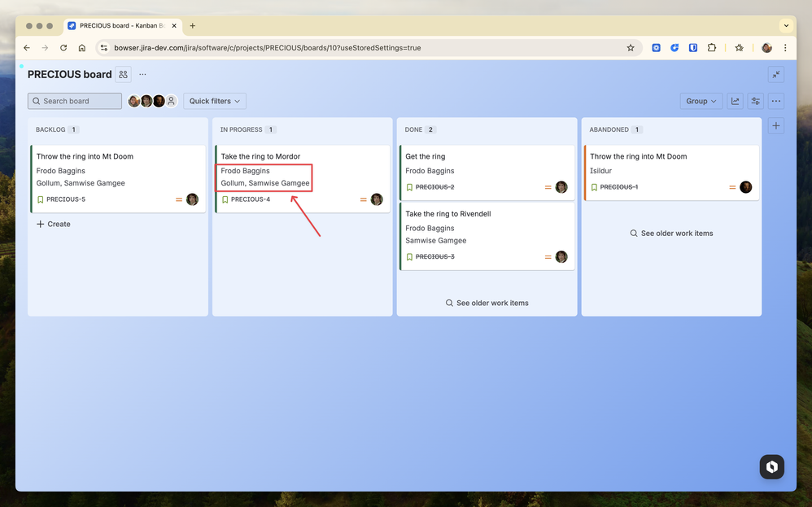This screenshot has width=812, height=507.
Task: Expand the Quick filters dropdown
Action: [x=215, y=101]
